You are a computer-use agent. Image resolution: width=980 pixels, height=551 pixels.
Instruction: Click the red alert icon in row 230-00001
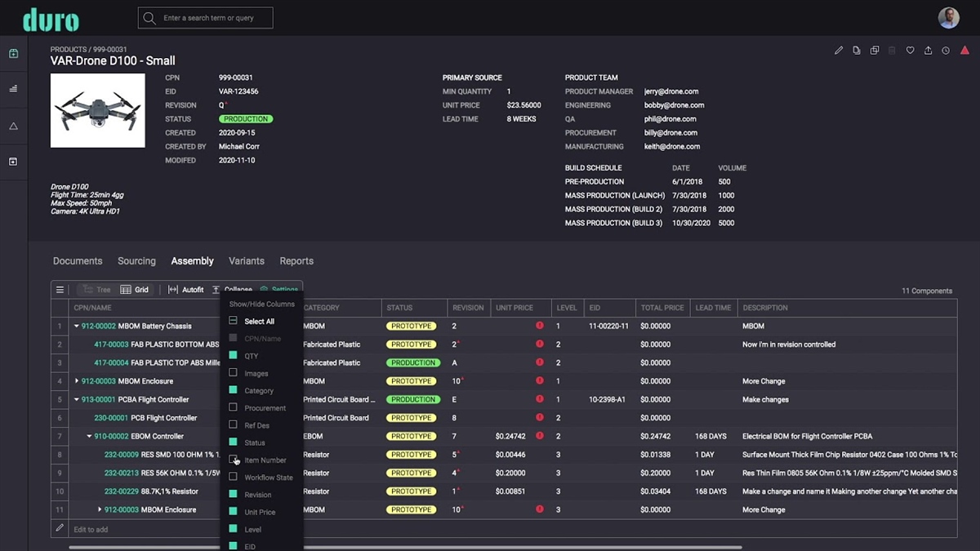coord(540,418)
